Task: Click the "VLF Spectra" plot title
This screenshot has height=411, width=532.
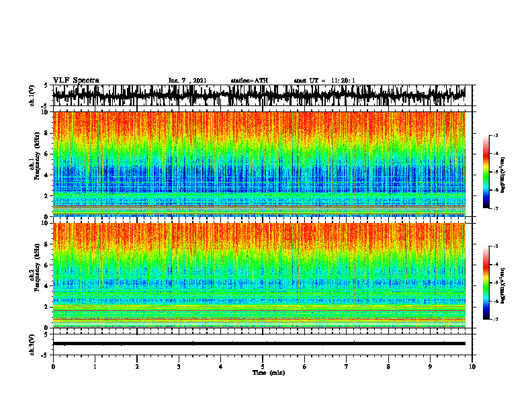Action: coord(76,81)
